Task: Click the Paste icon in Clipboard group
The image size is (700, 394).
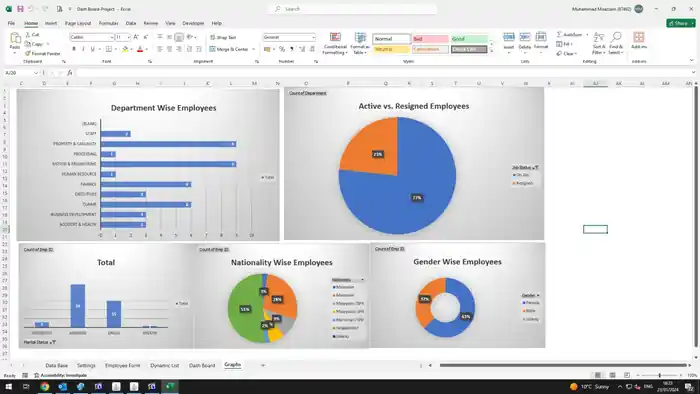Action: (x=15, y=38)
